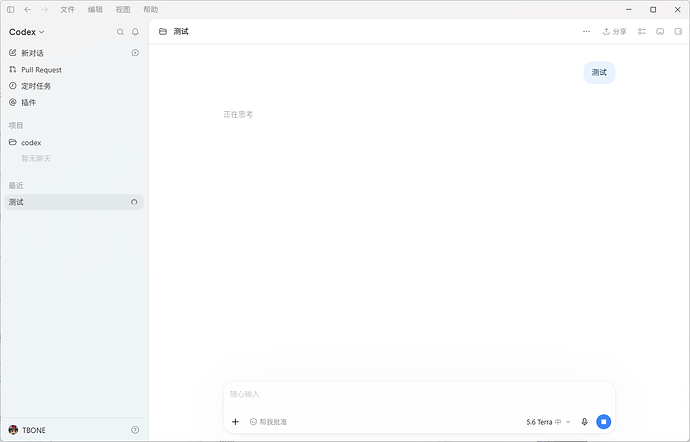Screen dimensions: 690x442
Task: Open the three-dot more options menu
Action: tap(586, 31)
